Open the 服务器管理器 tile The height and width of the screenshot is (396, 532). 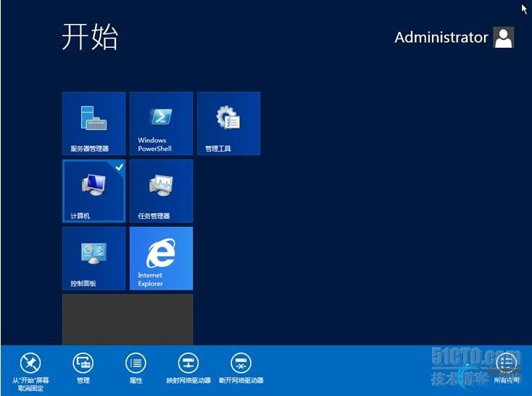tap(93, 123)
